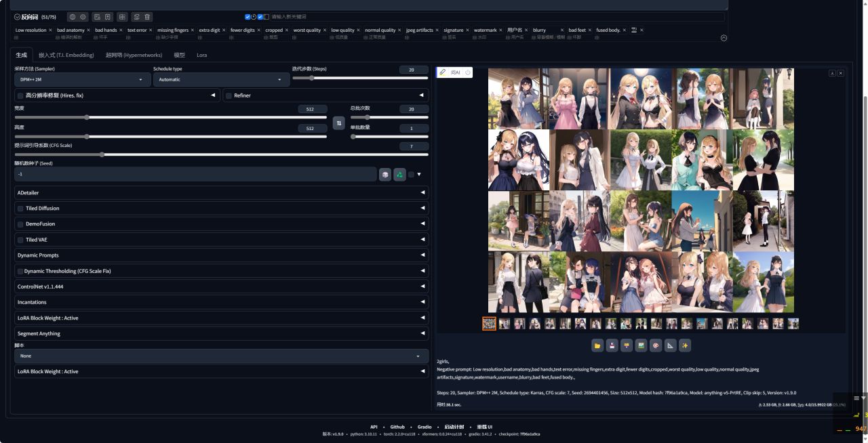Click the CFG Scale slider track

pyautogui.click(x=203, y=154)
